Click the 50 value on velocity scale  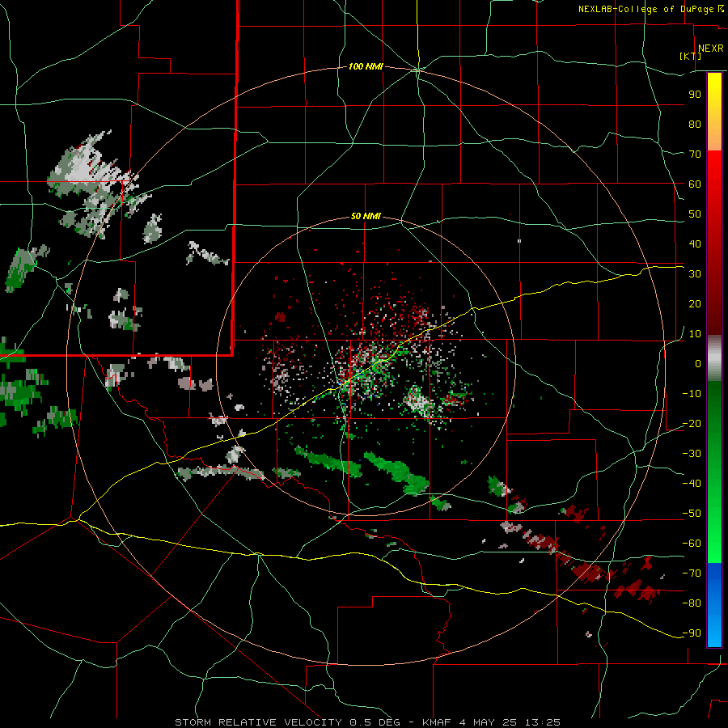click(695, 214)
